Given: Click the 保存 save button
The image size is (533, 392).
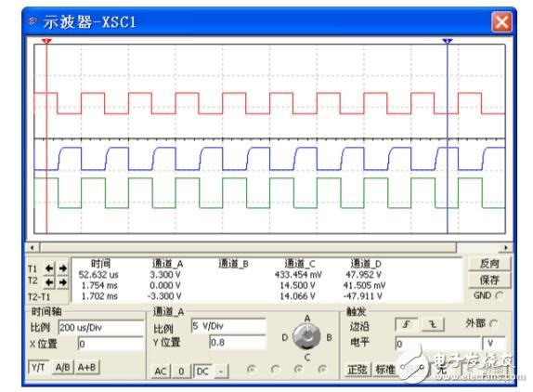Looking at the screenshot, I should [x=489, y=280].
